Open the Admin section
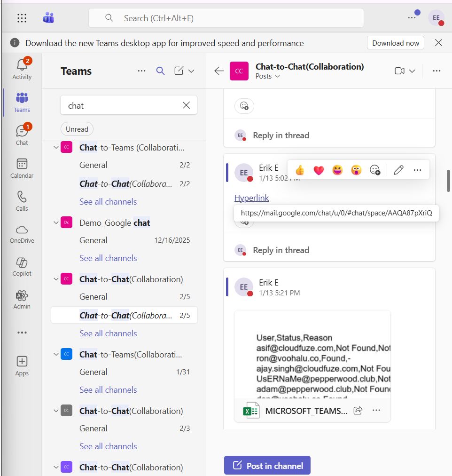452x476 pixels. tap(22, 300)
